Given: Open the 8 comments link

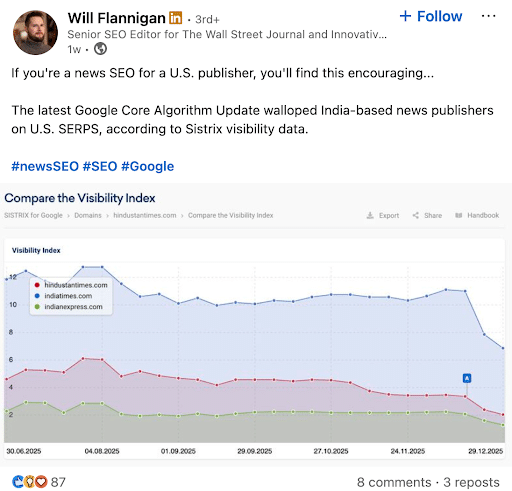Looking at the screenshot, I should click(x=394, y=482).
